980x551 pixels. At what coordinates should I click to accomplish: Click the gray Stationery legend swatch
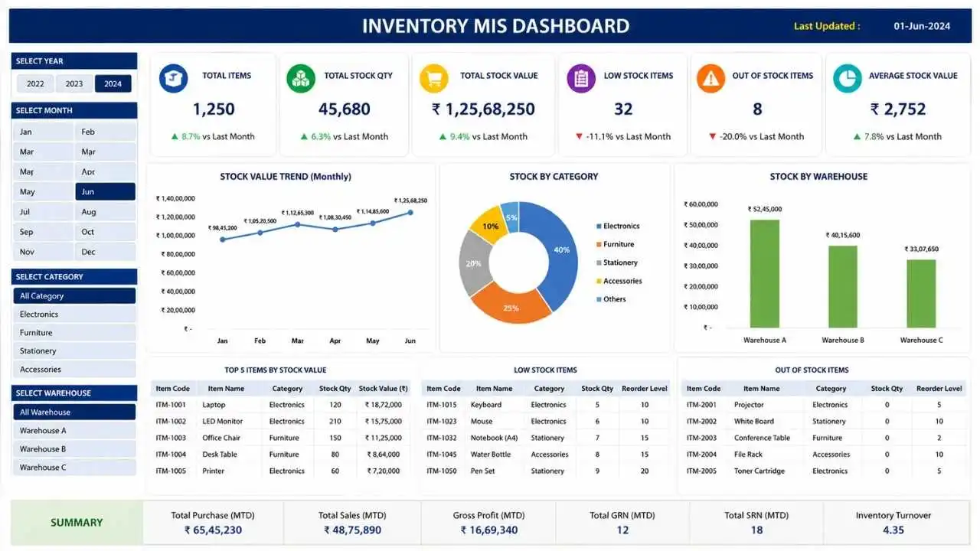click(x=599, y=263)
